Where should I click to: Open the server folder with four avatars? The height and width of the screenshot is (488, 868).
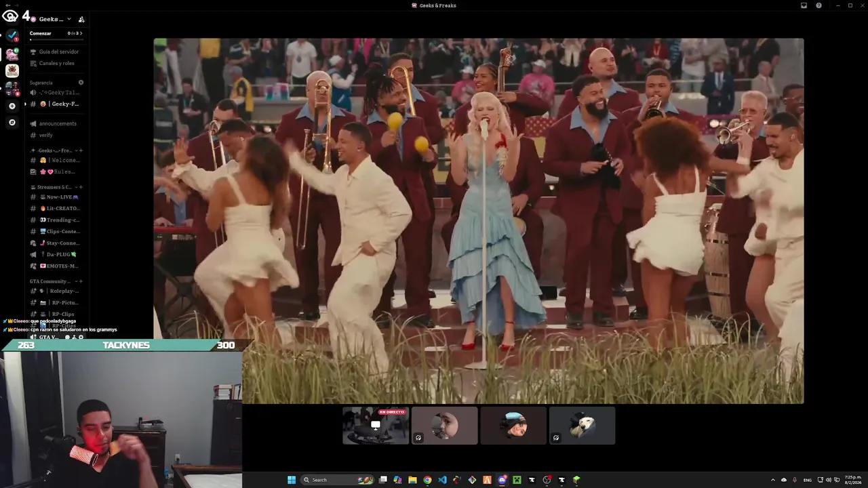coord(12,88)
